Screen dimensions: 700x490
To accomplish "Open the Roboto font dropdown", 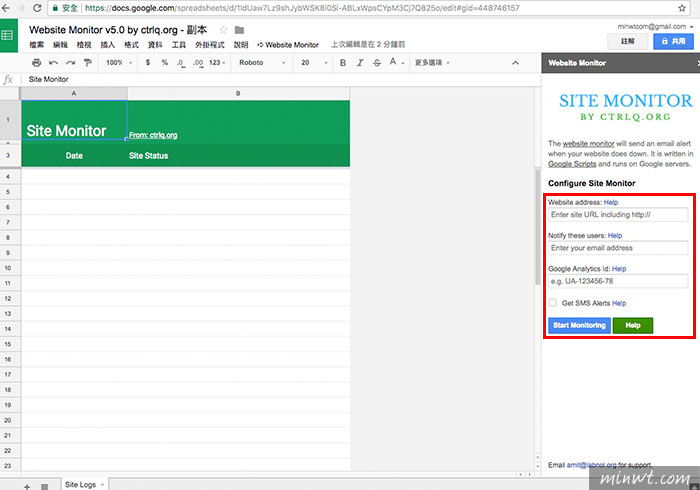I will coord(262,62).
